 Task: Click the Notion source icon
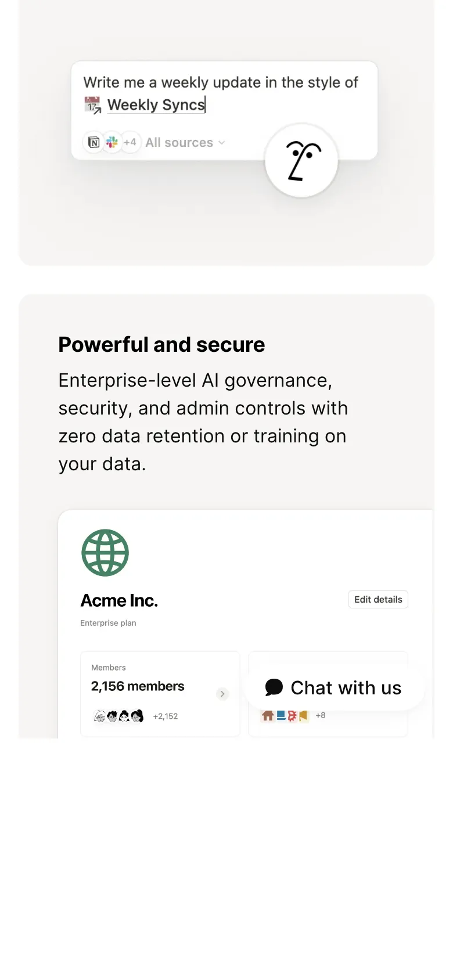pyautogui.click(x=94, y=142)
